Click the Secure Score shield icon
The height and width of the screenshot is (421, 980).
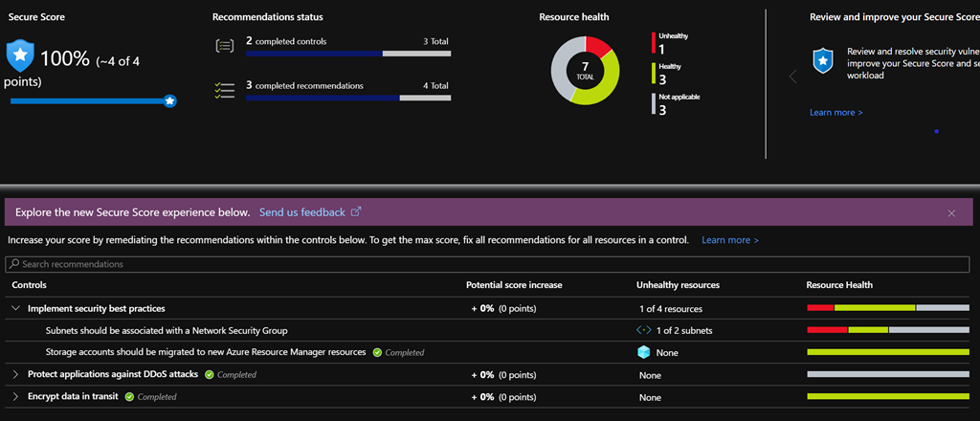pyautogui.click(x=20, y=56)
